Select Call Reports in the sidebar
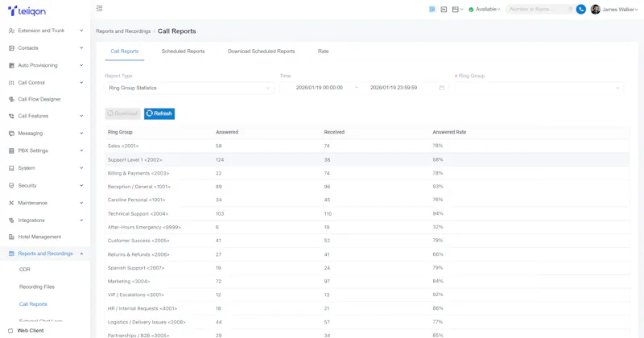Viewport: 644px width, 338px height. (x=33, y=304)
